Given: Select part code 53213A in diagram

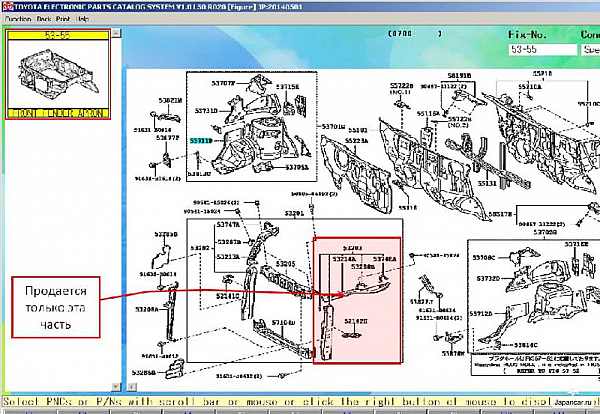Looking at the screenshot, I should tap(228, 257).
